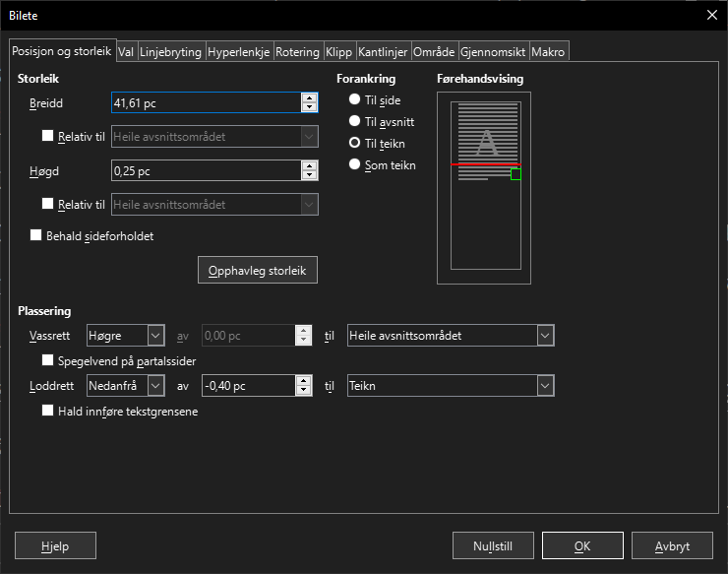
Task: Click the Opphavleg storleik button
Action: pos(258,270)
